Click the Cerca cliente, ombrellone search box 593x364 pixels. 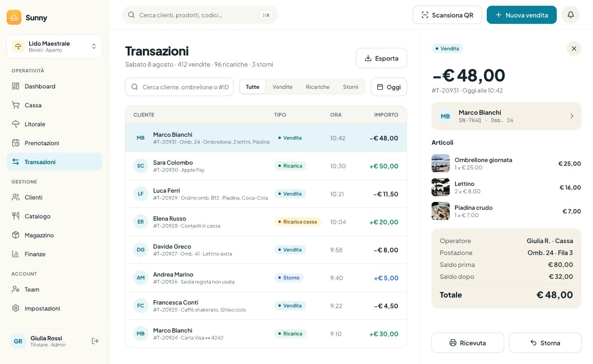[x=179, y=87]
